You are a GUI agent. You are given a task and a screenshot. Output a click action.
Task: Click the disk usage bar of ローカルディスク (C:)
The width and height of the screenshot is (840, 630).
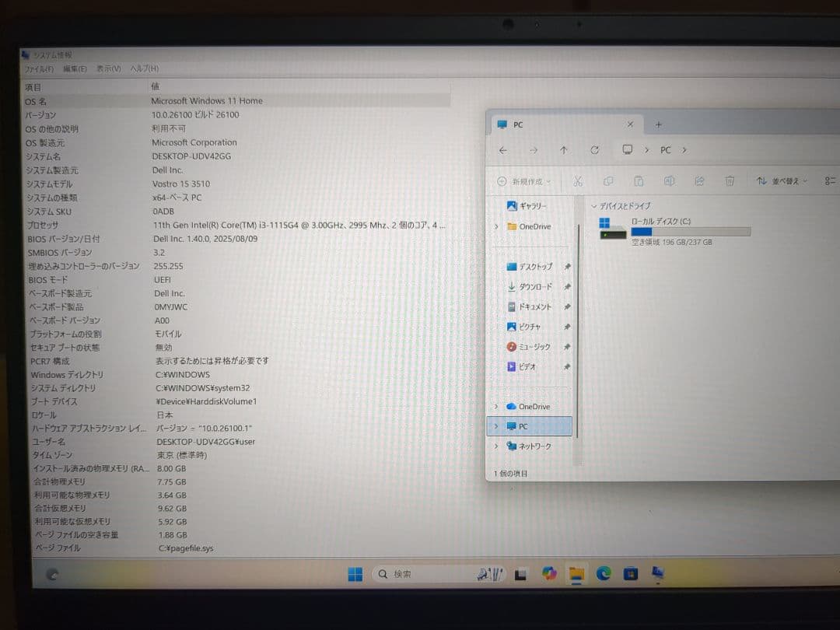[688, 231]
